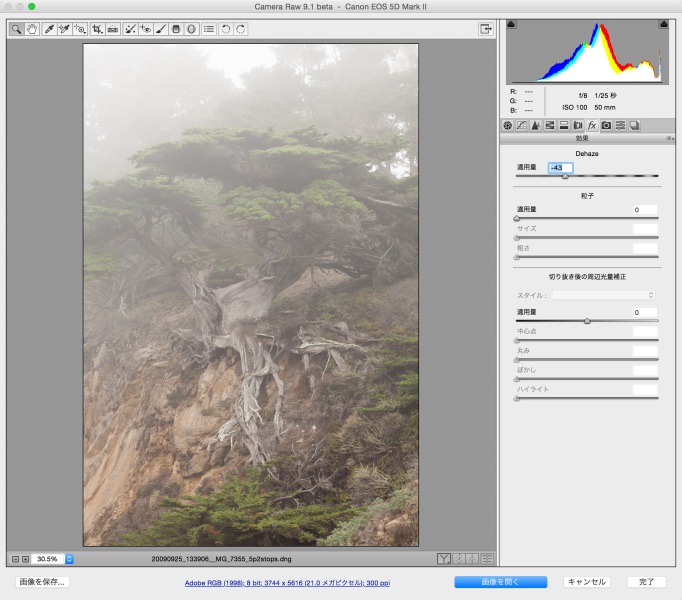Open the HSL / Grayscale panel tab
The height and width of the screenshot is (600, 682).
tap(550, 126)
